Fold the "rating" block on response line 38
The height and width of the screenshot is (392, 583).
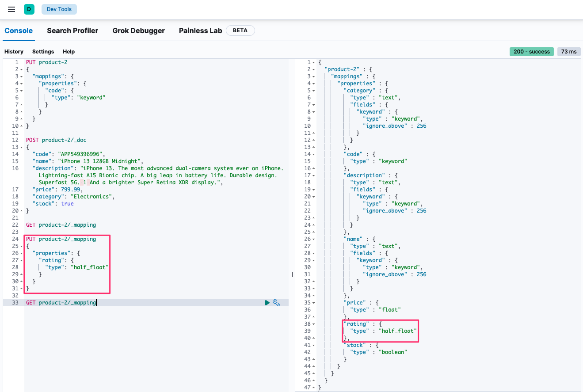(313, 324)
